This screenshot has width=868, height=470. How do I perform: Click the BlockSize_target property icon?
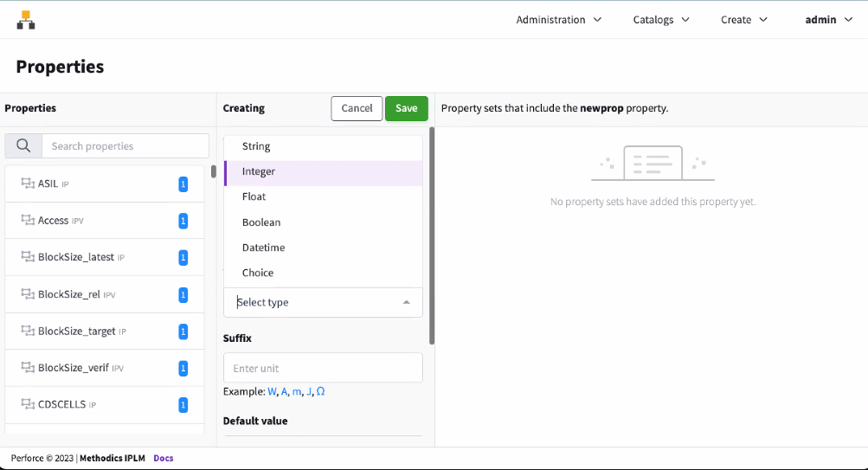[27, 332]
